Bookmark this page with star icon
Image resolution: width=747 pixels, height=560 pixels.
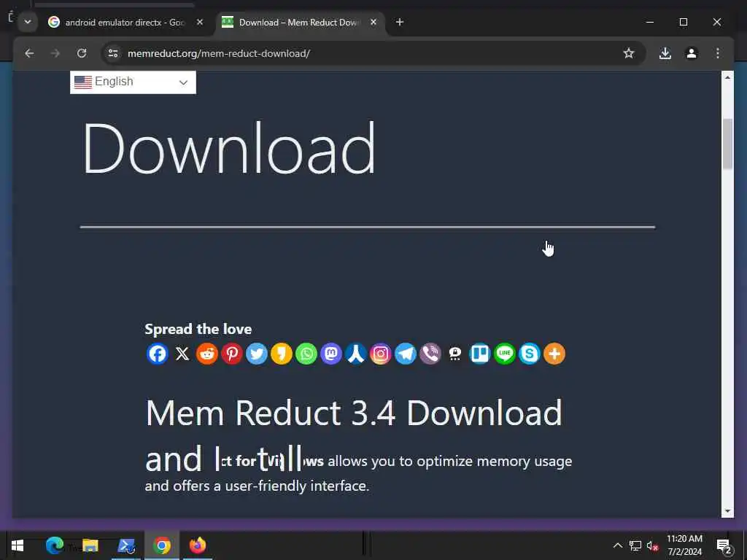(x=628, y=53)
